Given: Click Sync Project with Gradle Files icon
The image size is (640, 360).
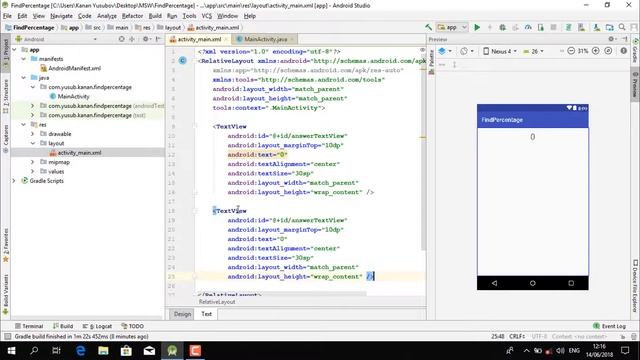Looking at the screenshot, I should 568,27.
